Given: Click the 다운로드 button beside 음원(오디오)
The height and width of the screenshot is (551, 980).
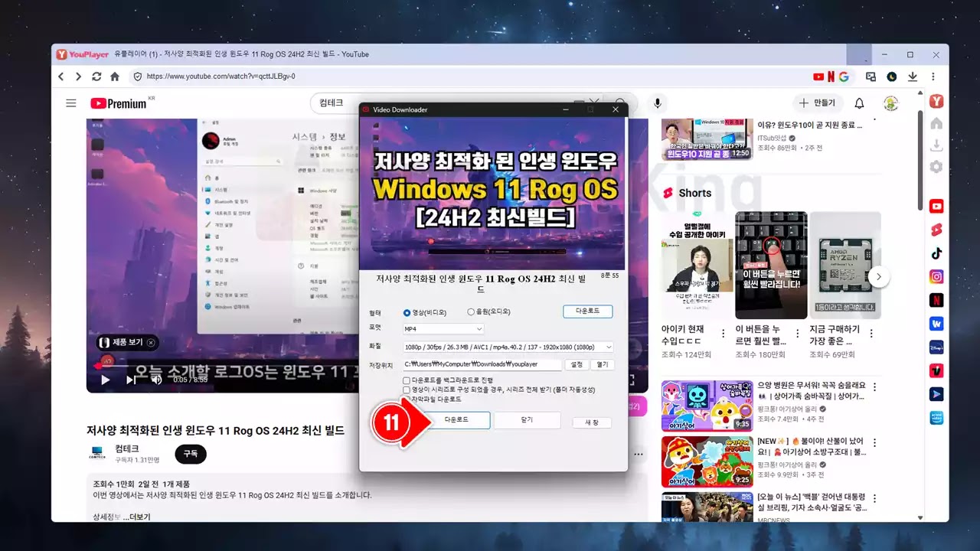Looking at the screenshot, I should (x=587, y=311).
